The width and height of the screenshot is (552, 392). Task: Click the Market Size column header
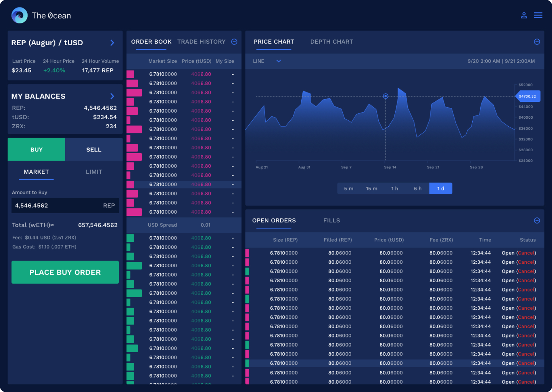[162, 61]
